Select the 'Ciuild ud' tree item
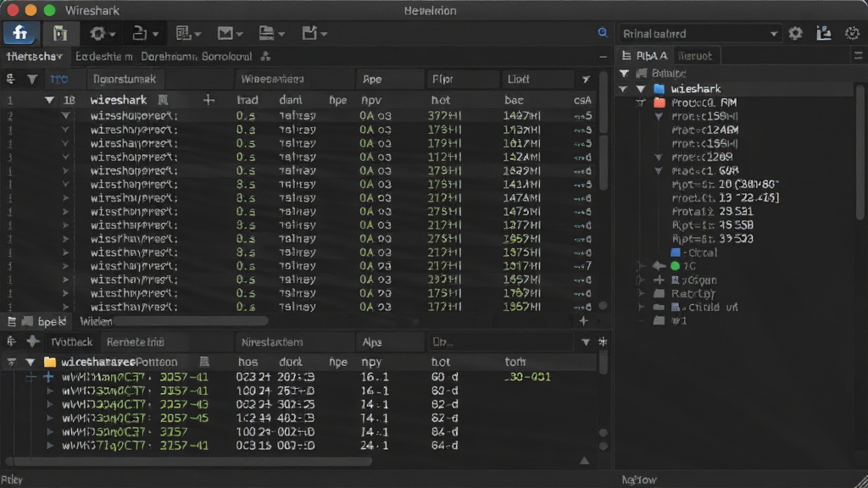 pyautogui.click(x=713, y=307)
